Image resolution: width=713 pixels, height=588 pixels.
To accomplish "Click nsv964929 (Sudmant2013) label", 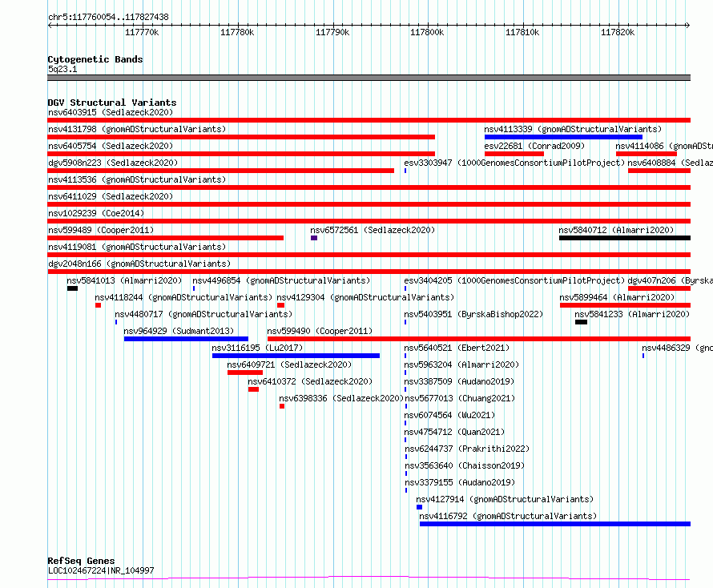I will [x=179, y=331].
